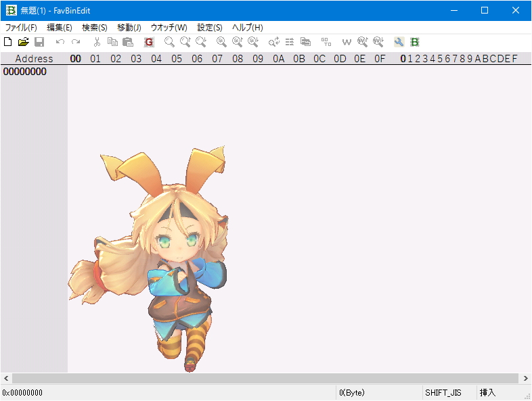
Task: Click the lines list toolbar icon
Action: click(290, 42)
